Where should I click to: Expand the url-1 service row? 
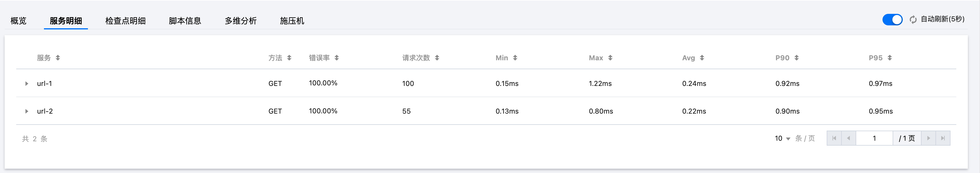(x=27, y=83)
